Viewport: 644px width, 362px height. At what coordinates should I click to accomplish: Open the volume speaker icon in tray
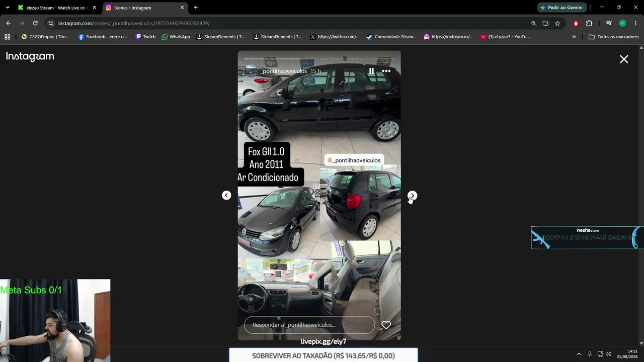click(609, 354)
